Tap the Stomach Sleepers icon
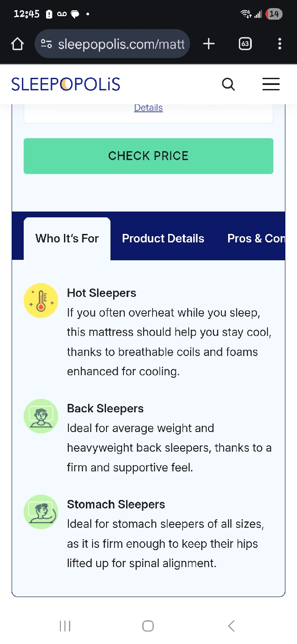This screenshot has height=644, width=297. pos(41,512)
